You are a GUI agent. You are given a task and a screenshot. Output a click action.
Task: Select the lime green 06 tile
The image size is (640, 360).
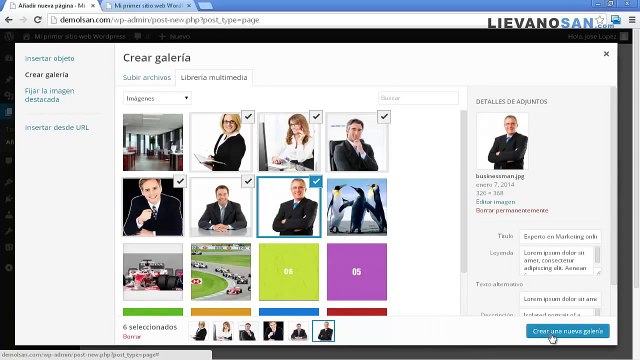click(x=289, y=272)
